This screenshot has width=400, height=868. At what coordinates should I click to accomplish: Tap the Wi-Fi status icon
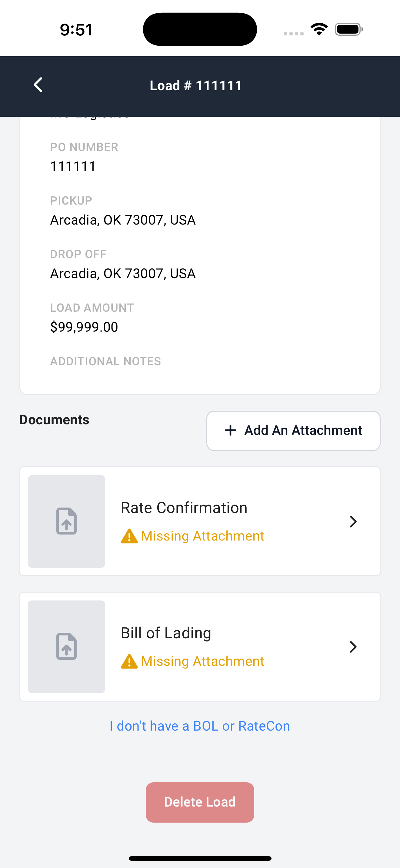[x=319, y=29]
